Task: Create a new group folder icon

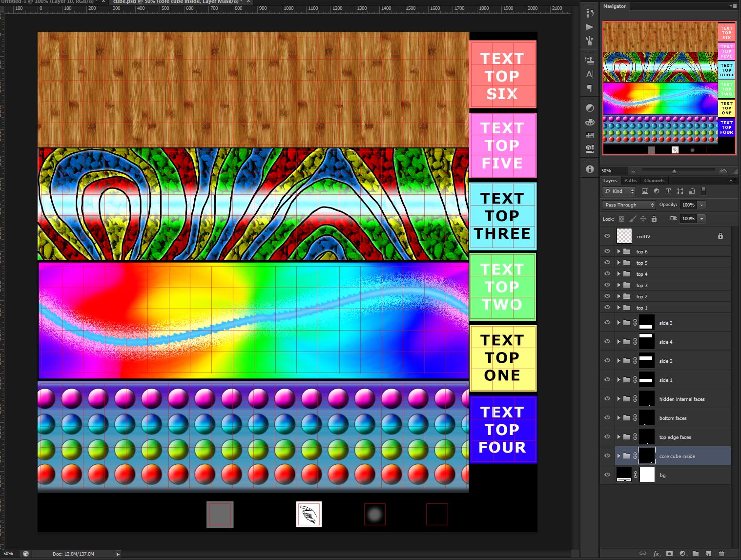Action: click(696, 553)
